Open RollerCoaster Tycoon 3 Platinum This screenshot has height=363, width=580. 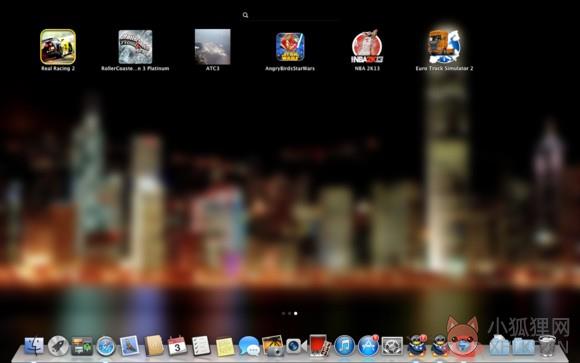coord(135,47)
